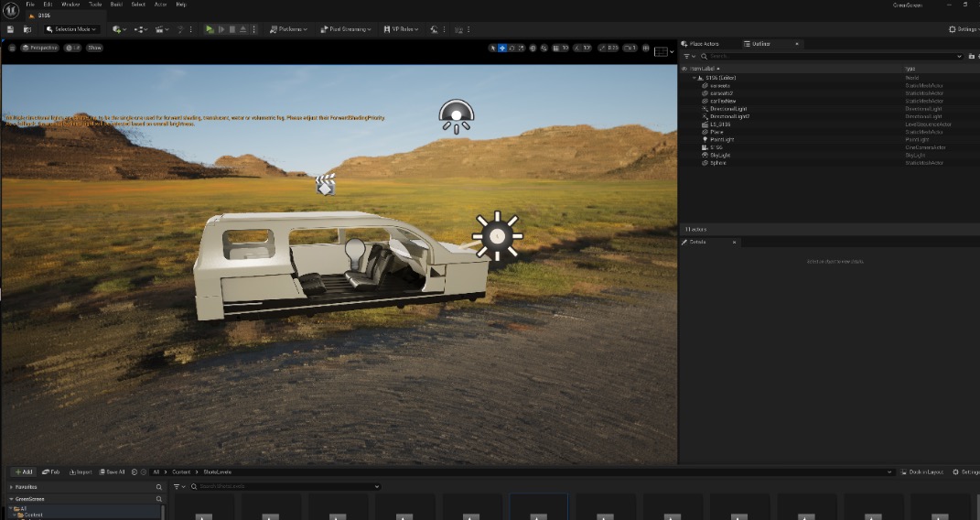
Task: Click the Perspective view mode button
Action: point(40,48)
